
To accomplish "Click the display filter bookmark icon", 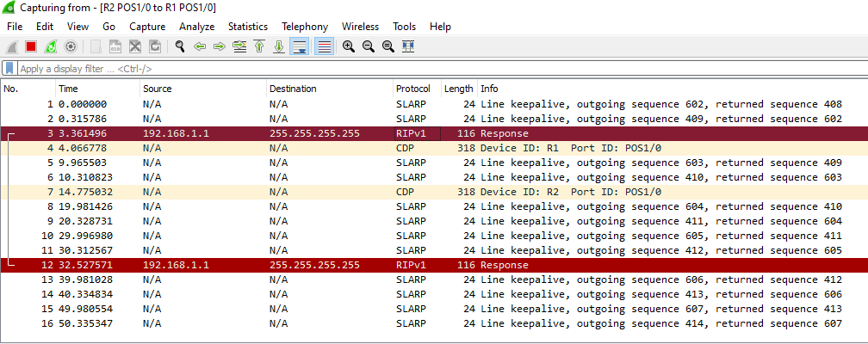I will 10,69.
